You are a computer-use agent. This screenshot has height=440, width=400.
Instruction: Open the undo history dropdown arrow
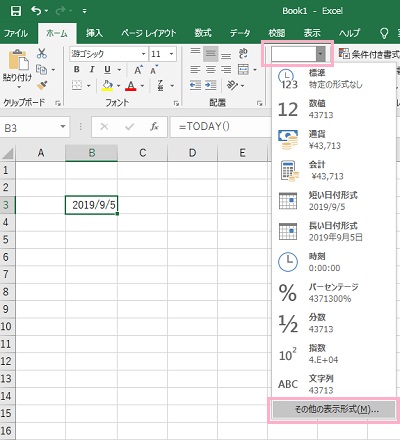[x=46, y=11]
